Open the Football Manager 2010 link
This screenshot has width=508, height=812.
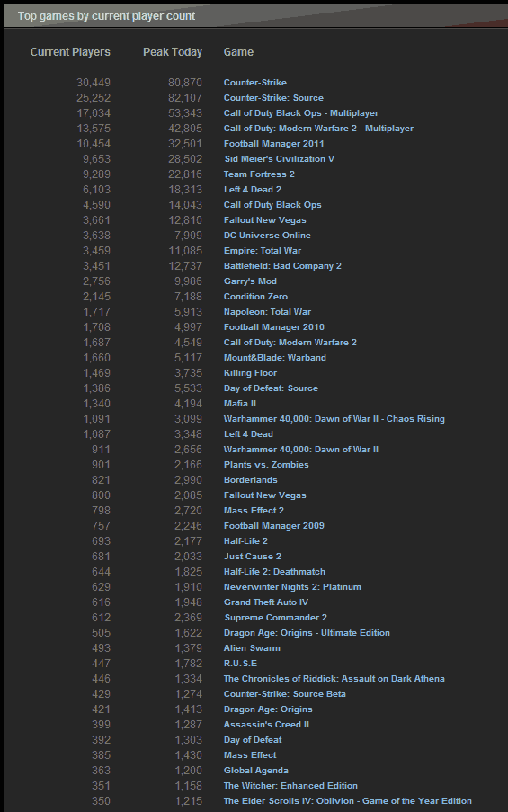(274, 326)
